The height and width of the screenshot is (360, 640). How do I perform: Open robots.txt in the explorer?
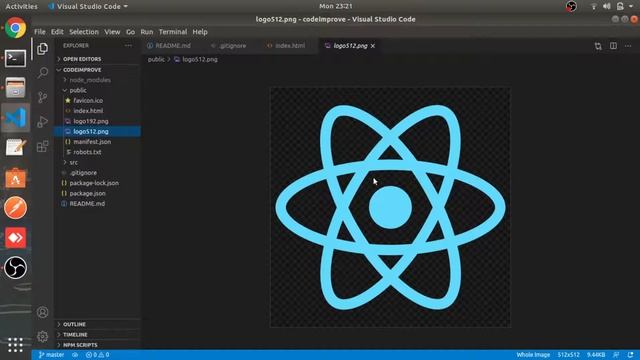98,152
